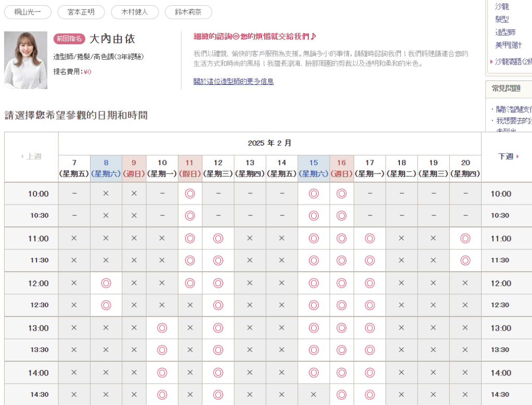Reserve February 16 at 12:00 circle
The height and width of the screenshot is (405, 532).
341,283
